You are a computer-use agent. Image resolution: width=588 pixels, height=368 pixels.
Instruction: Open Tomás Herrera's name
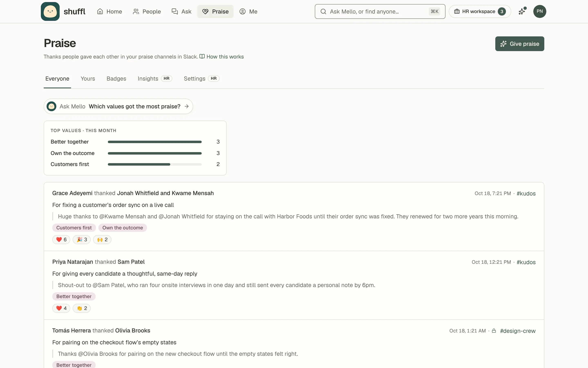71,331
